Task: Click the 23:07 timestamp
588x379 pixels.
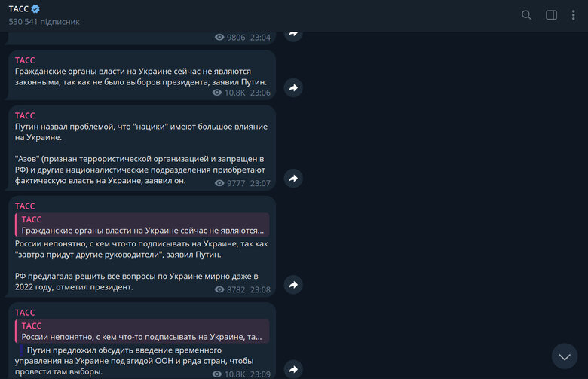Action: tap(260, 183)
